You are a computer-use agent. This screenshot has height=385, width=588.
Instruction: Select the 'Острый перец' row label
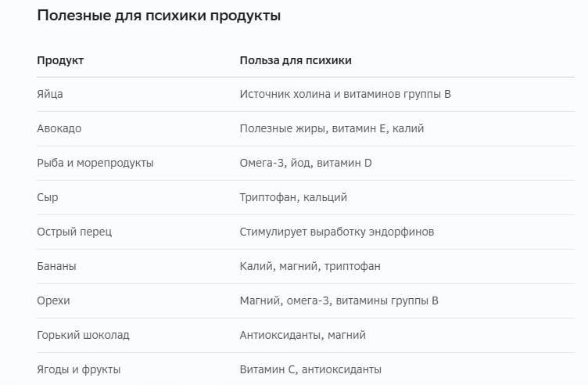point(74,232)
